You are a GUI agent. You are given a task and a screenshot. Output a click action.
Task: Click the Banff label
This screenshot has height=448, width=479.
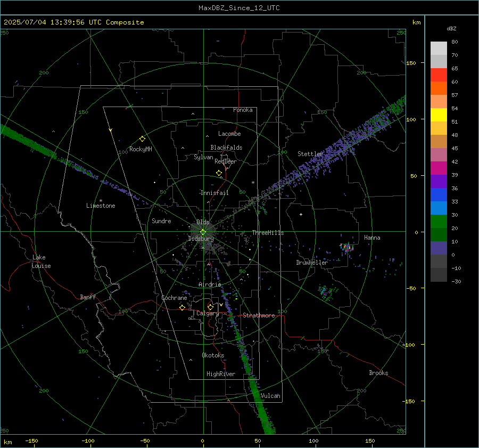[x=88, y=297]
